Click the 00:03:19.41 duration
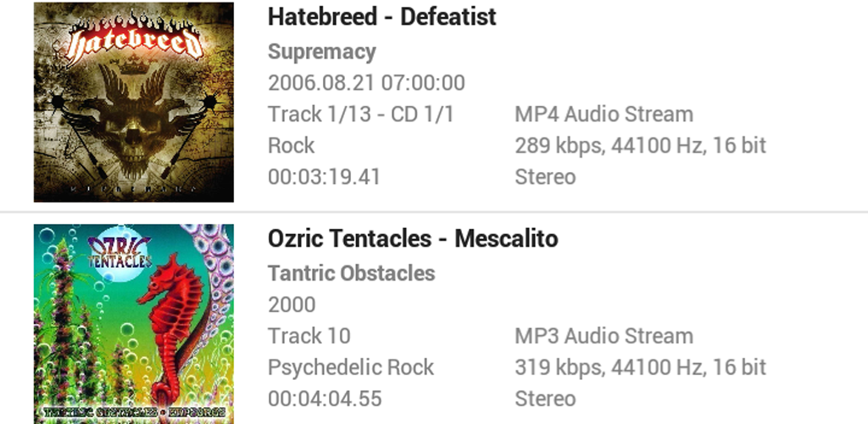This screenshot has height=424, width=868. coord(324,176)
